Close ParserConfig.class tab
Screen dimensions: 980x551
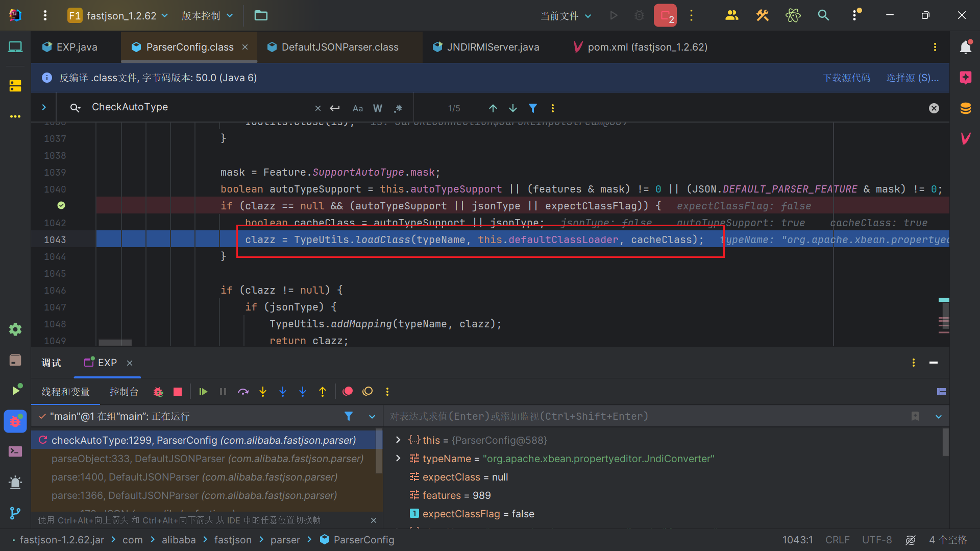[x=245, y=47]
